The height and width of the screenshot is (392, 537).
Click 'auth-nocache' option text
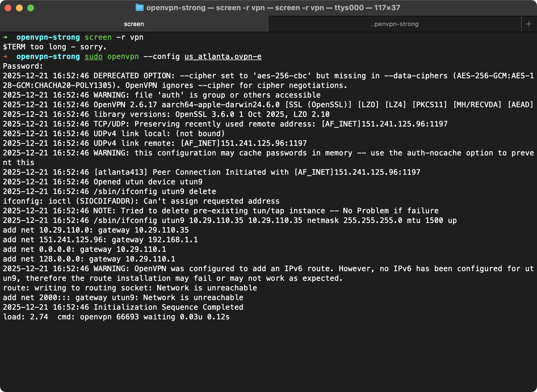coord(434,153)
